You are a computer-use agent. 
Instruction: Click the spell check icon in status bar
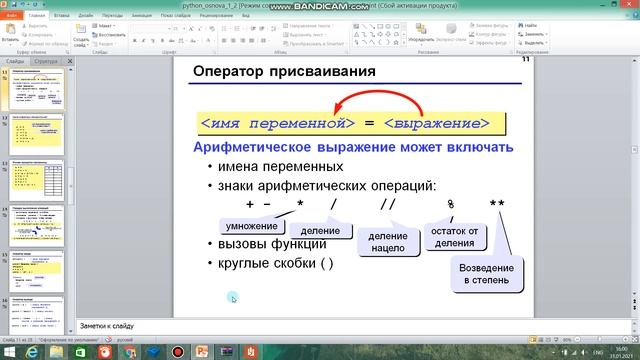(x=108, y=340)
